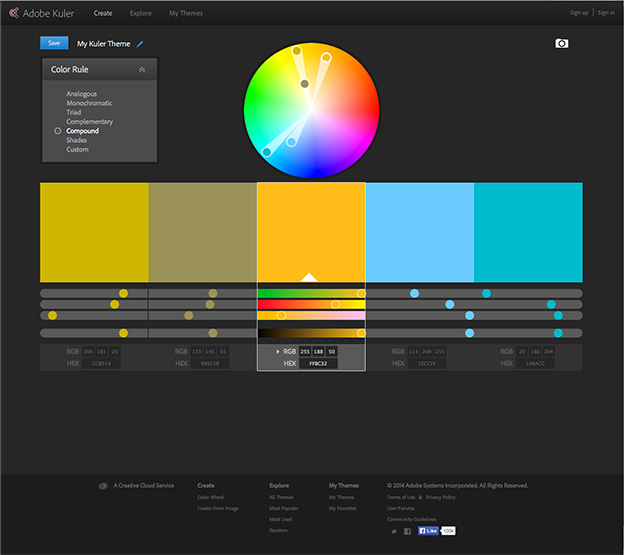Click the Adobe Kuler logo icon
The image size is (624, 555).
(14, 13)
